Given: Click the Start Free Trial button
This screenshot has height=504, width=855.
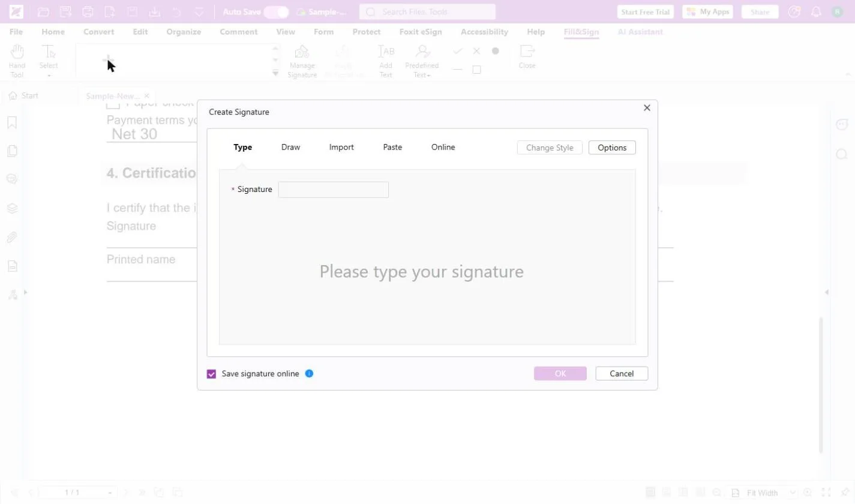Looking at the screenshot, I should click(646, 12).
